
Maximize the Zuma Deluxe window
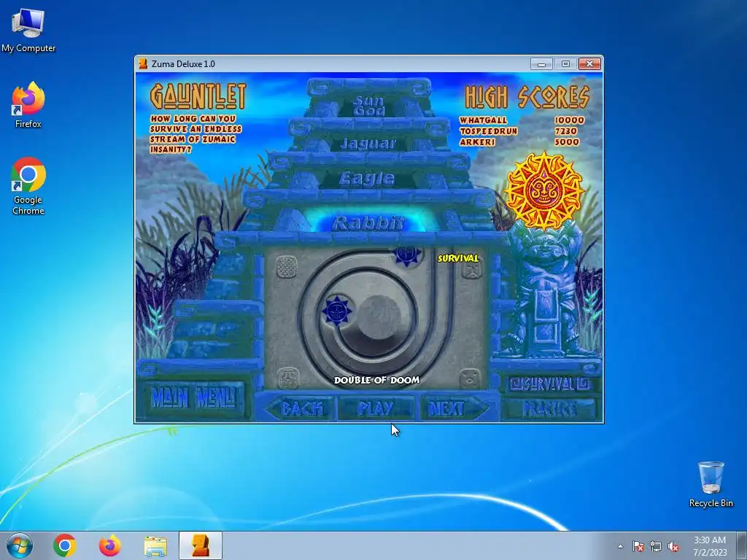click(565, 64)
